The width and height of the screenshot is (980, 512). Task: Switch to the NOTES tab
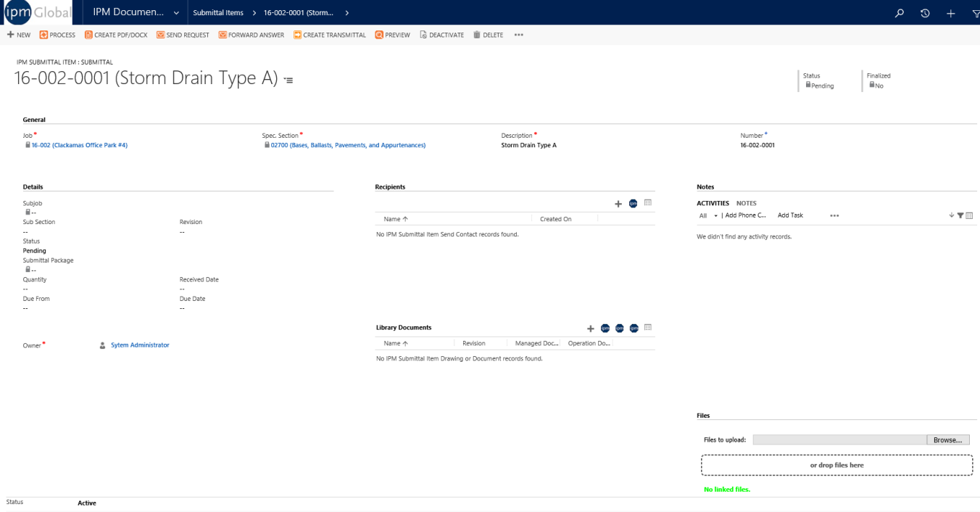coord(747,204)
